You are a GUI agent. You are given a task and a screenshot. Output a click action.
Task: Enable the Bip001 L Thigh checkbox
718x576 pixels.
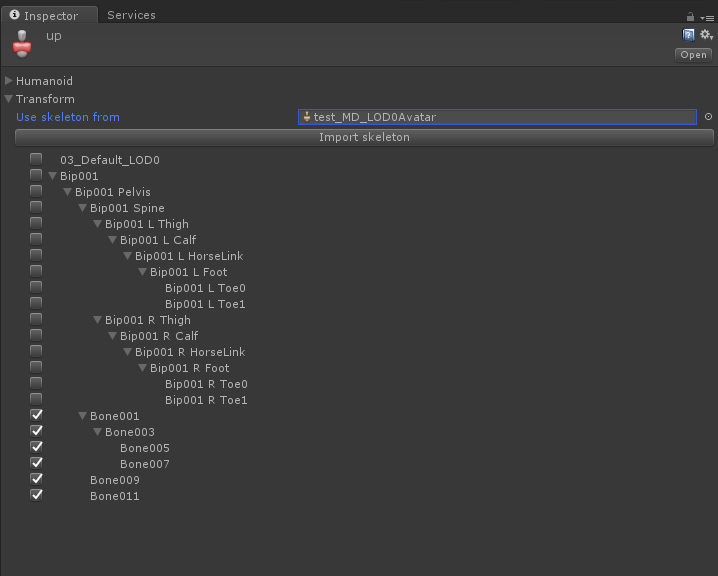point(36,223)
